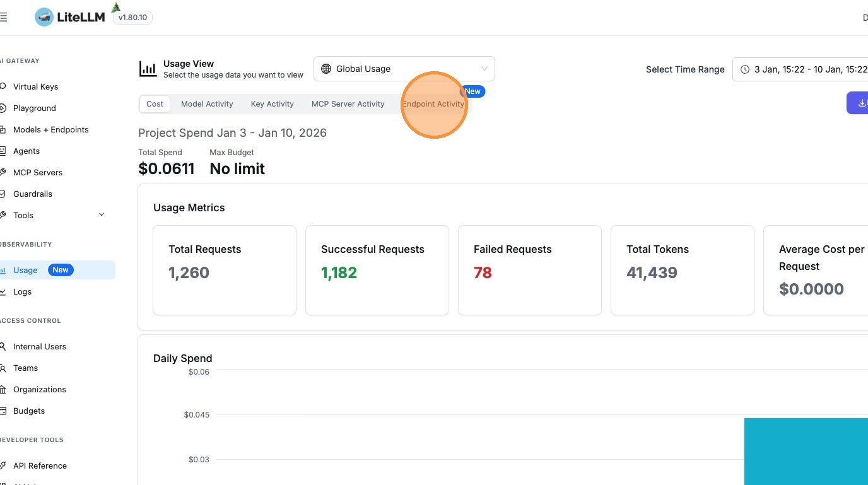868x485 pixels.
Task: Open the time range picker
Action: [x=801, y=69]
